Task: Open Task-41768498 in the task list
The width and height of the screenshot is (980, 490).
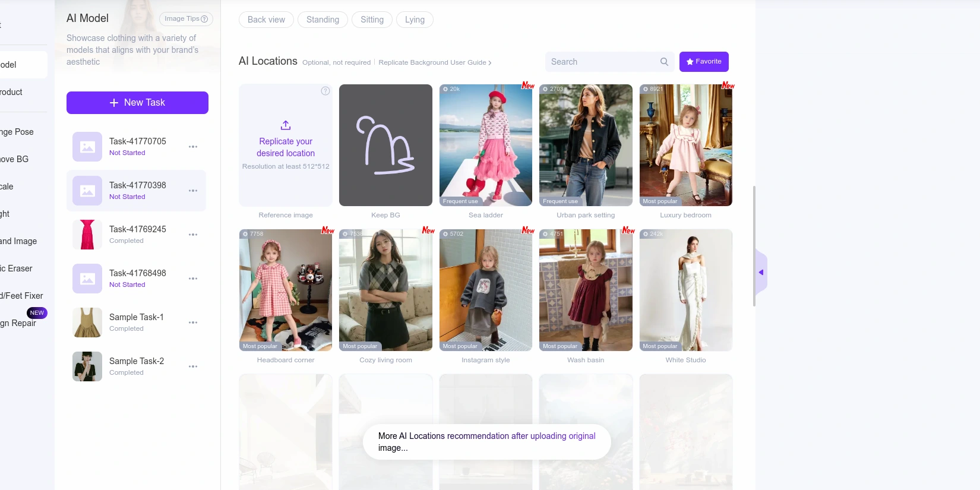Action: click(x=136, y=279)
